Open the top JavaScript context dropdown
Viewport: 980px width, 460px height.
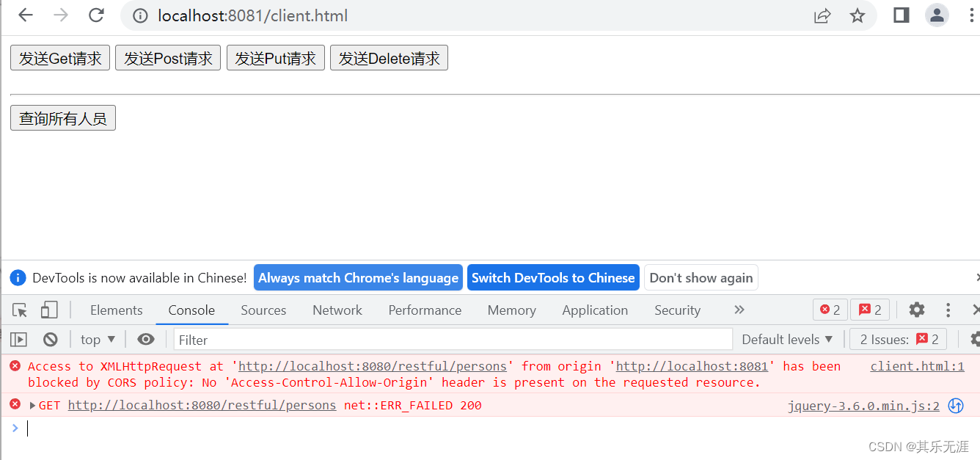(98, 339)
